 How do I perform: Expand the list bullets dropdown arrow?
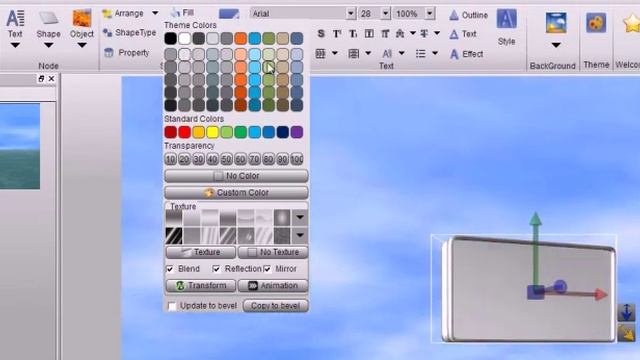pos(435,53)
